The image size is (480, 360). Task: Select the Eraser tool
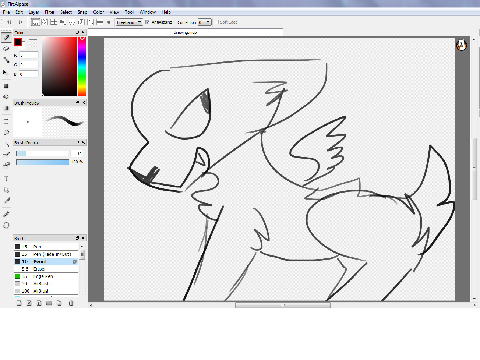pos(6,49)
